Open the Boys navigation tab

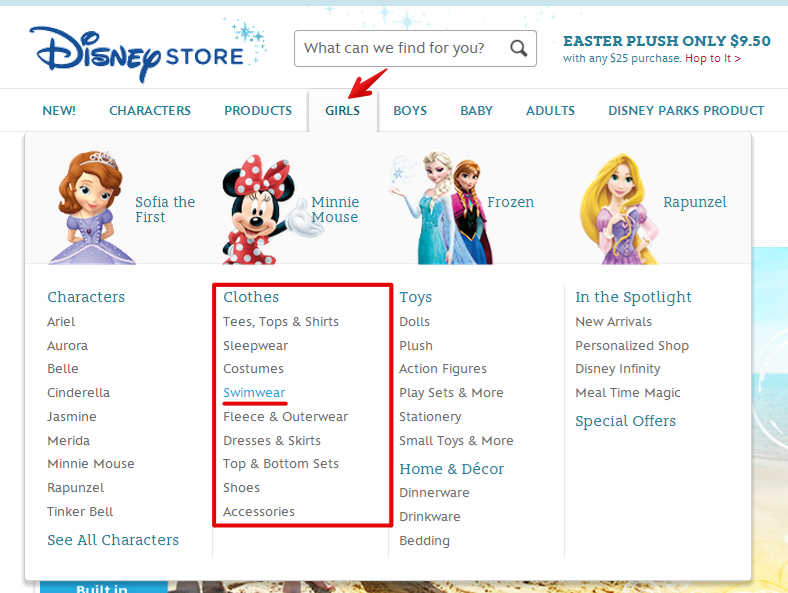click(410, 110)
